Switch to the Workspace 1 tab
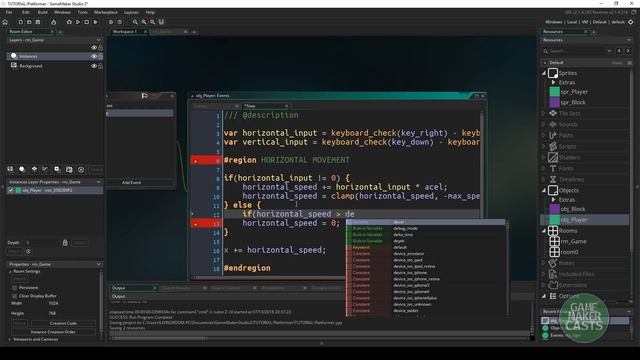 [125, 31]
